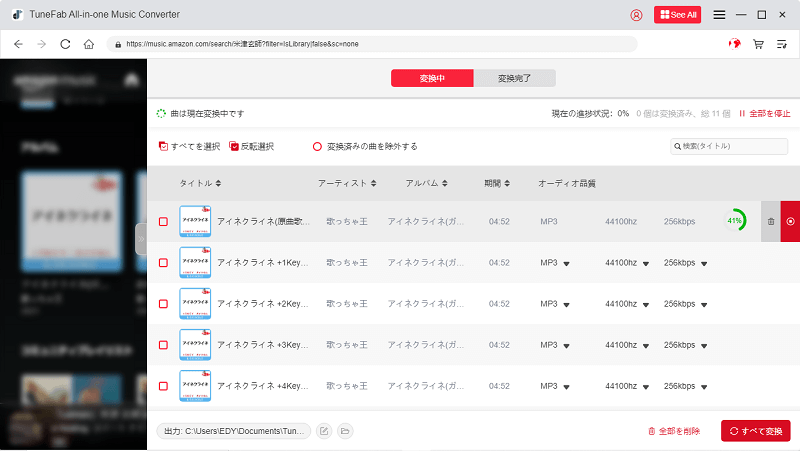Select the 変換済みの曲を除外する radio option
800x451 pixels.
318,146
